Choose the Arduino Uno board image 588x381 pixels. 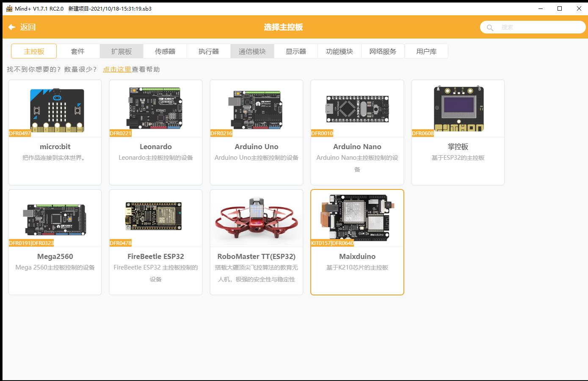[x=256, y=109]
